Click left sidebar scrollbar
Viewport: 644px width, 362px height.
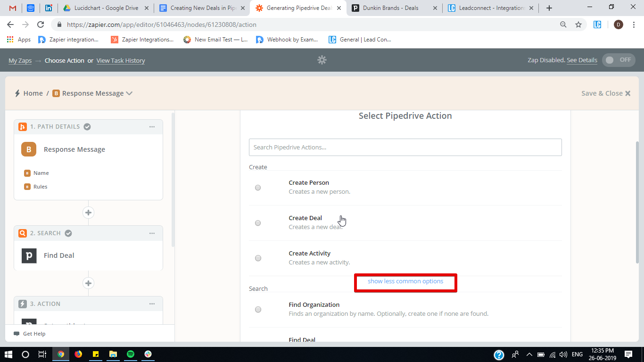pos(173,179)
